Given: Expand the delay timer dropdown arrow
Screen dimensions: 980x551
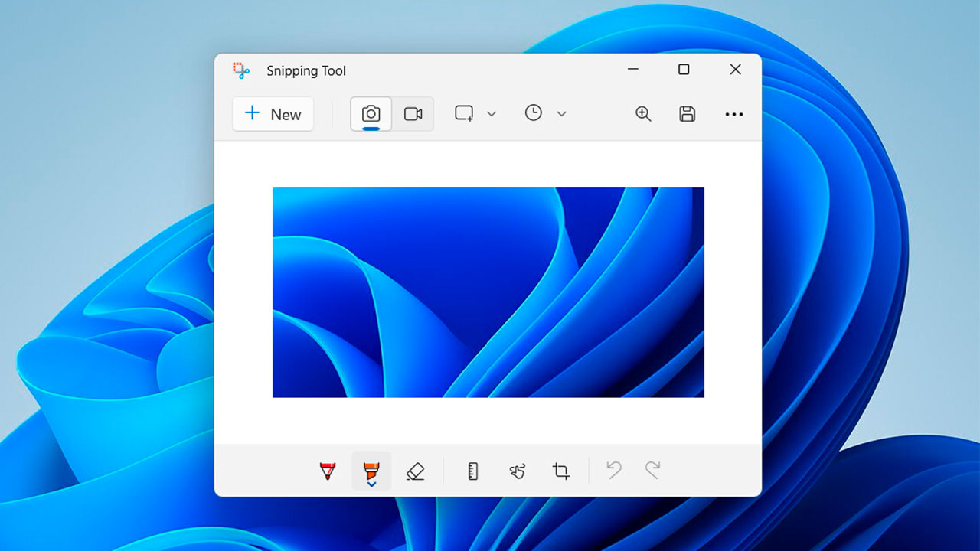Looking at the screenshot, I should pyautogui.click(x=561, y=114).
